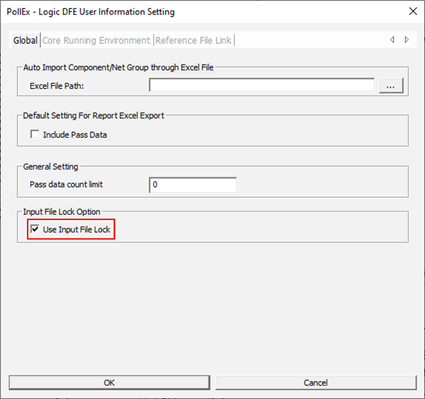Click the Pass data count limit field
The height and width of the screenshot is (399, 425).
click(193, 185)
